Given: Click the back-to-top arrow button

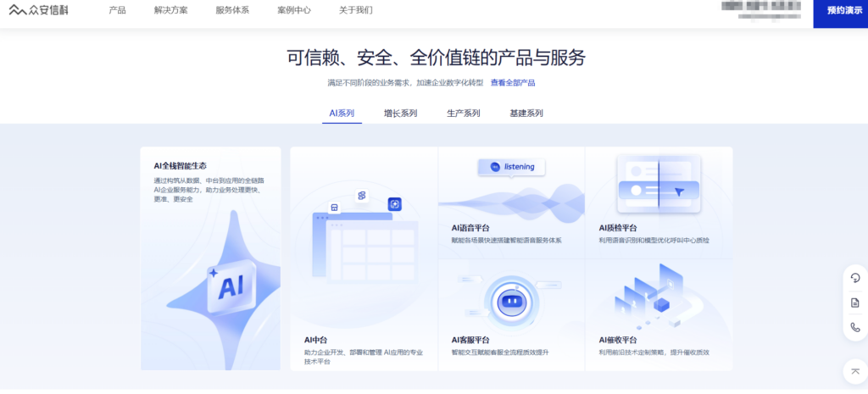Looking at the screenshot, I should (854, 371).
